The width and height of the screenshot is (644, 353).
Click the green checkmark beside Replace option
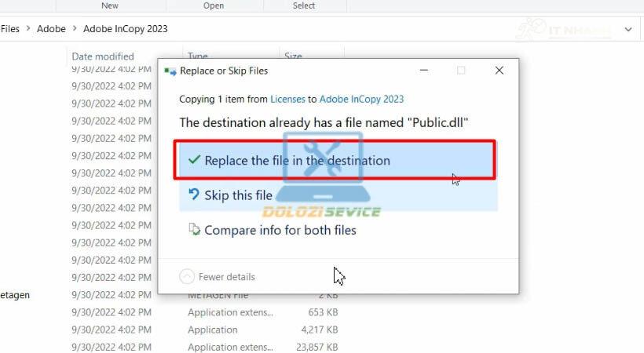(x=193, y=160)
